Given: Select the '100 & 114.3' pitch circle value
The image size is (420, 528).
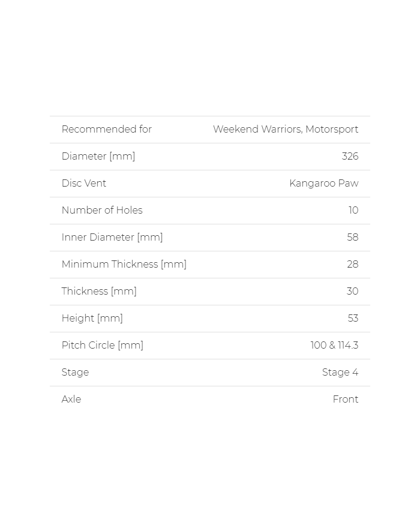Looking at the screenshot, I should 334,346.
